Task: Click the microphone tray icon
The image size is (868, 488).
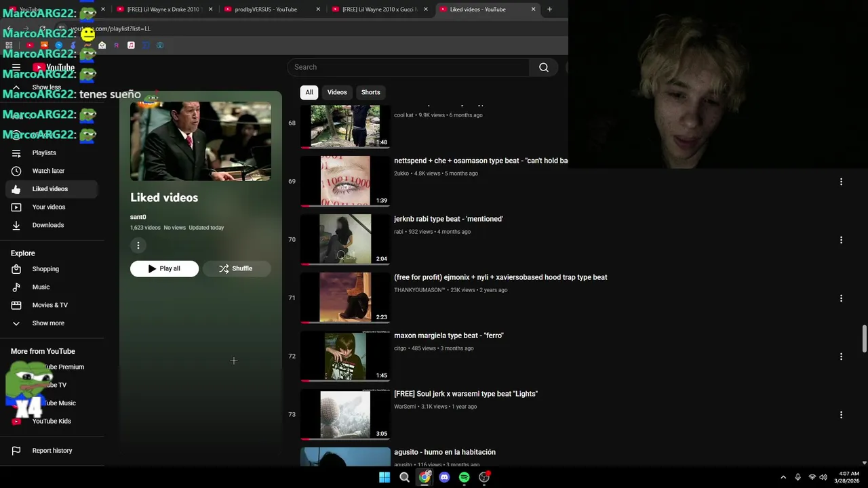Action: pos(797,477)
